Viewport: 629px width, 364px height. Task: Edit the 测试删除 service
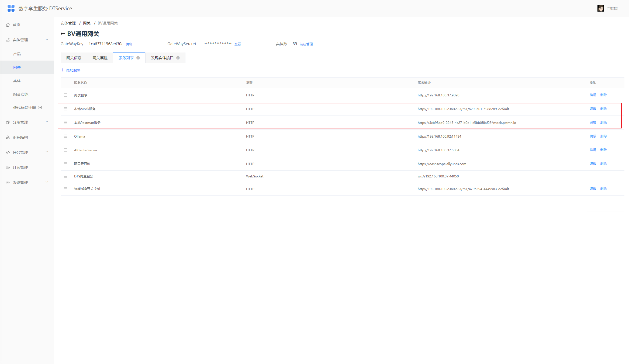[593, 95]
